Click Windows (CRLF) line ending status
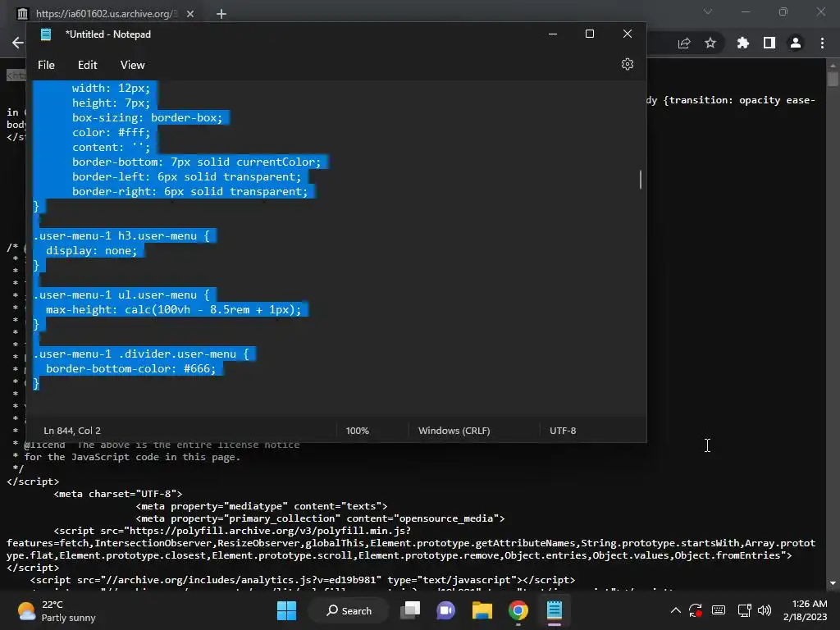Viewport: 840px width, 630px height. click(454, 431)
